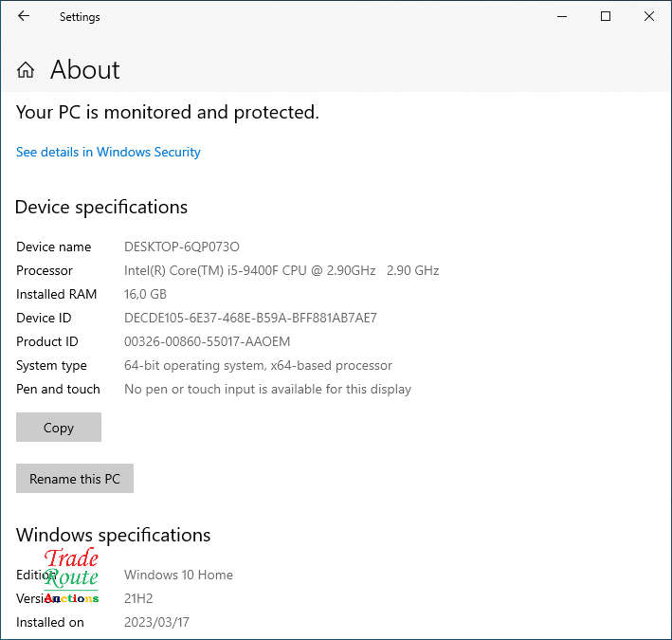Click the Windows 10 Home edition value
The width and height of the screenshot is (672, 640).
click(178, 575)
